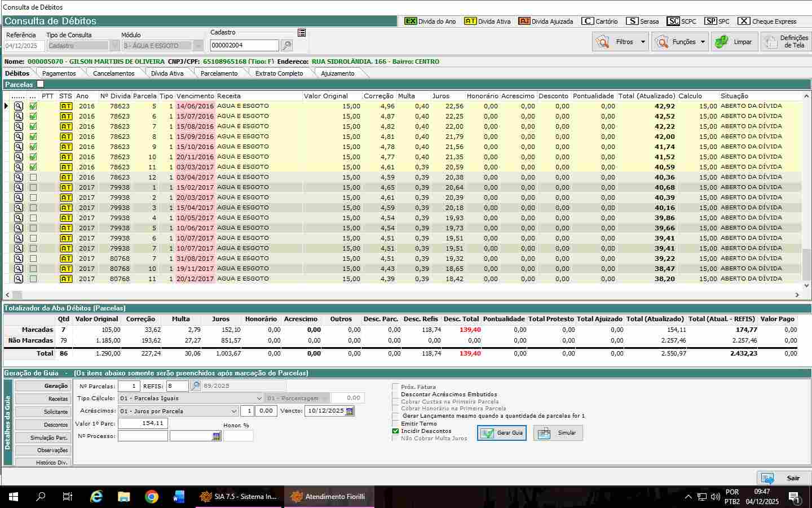The image size is (812, 508).
Task: Click the magnifier search icon beside Cadastro field
Action: 286,46
